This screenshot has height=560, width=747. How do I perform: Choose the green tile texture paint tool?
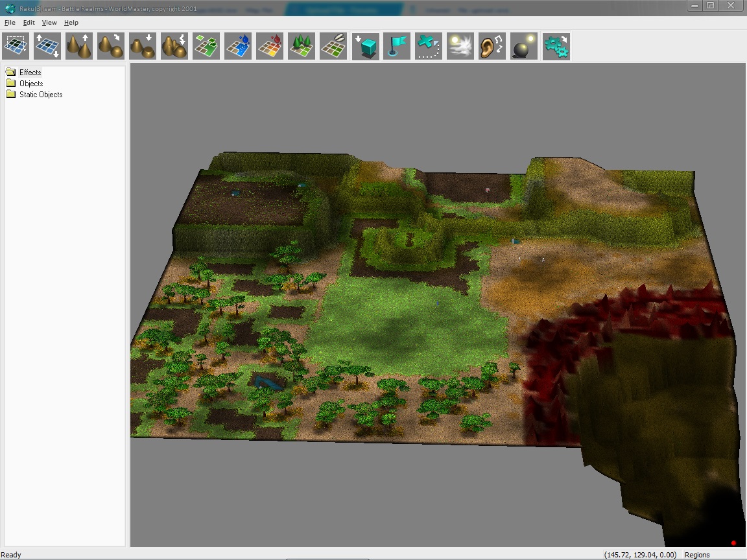[x=206, y=46]
